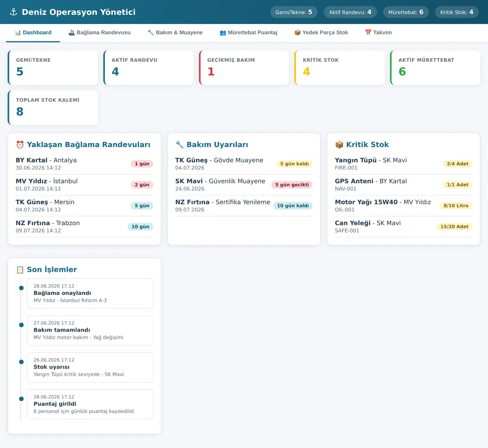Click the Aktif Randevu: 4 header pill

pyautogui.click(x=350, y=12)
